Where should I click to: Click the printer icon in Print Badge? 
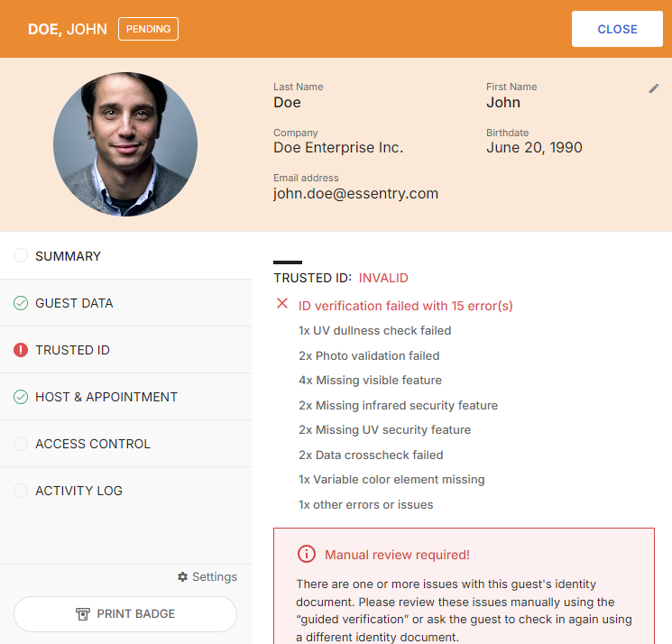tap(83, 614)
